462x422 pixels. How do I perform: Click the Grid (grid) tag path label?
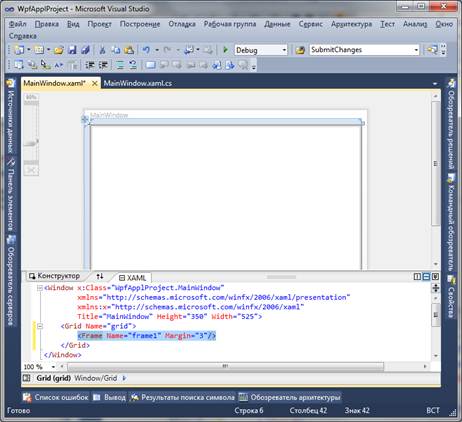point(53,378)
